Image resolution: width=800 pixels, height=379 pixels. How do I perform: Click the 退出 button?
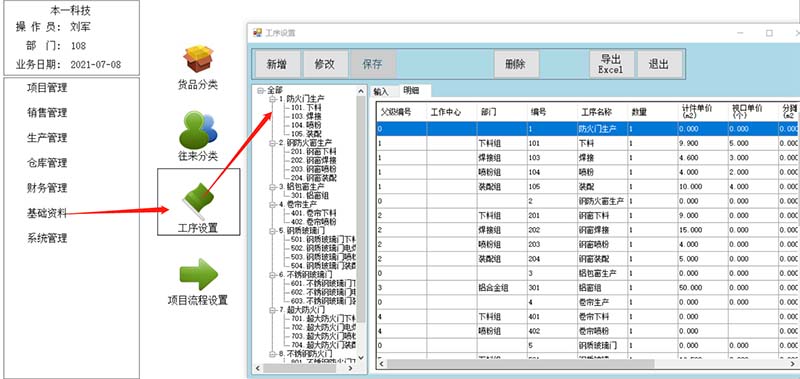coord(659,64)
